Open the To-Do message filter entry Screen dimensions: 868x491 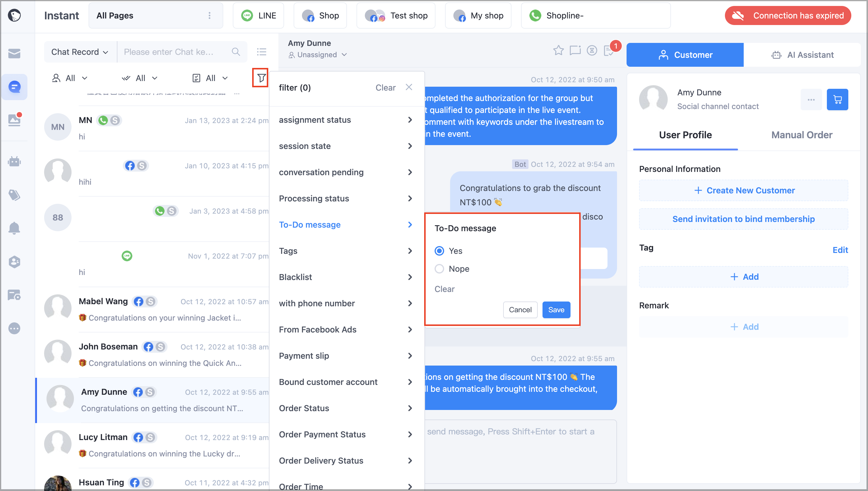coord(346,225)
